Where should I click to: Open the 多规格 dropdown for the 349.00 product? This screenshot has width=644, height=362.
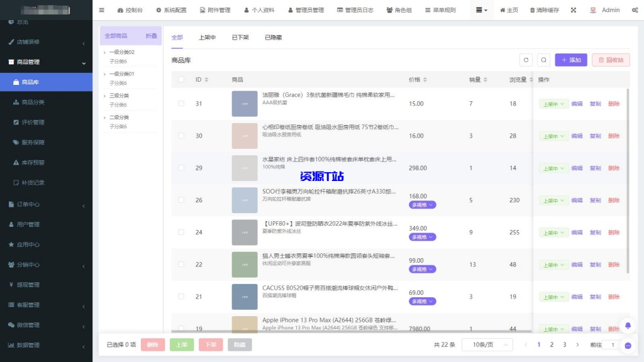(422, 237)
